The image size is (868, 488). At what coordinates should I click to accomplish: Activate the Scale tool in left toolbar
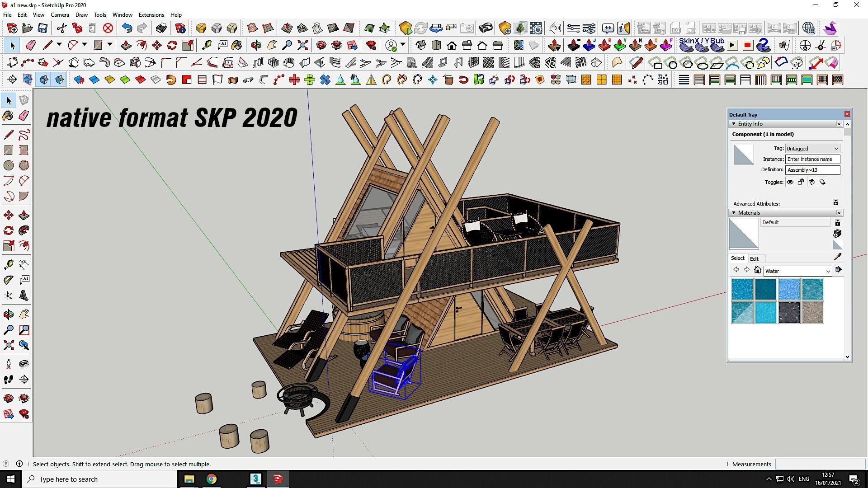tap(8, 246)
